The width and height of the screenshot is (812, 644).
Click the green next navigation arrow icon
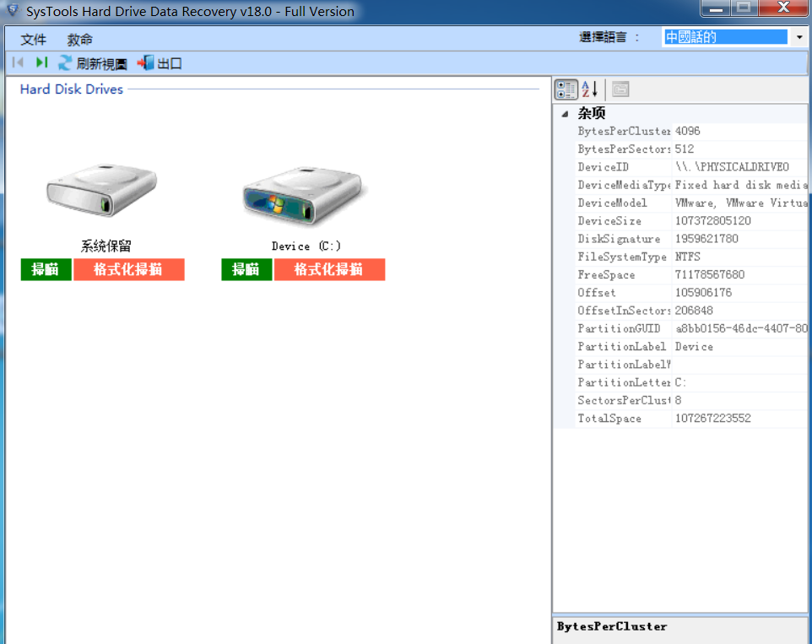(x=41, y=63)
